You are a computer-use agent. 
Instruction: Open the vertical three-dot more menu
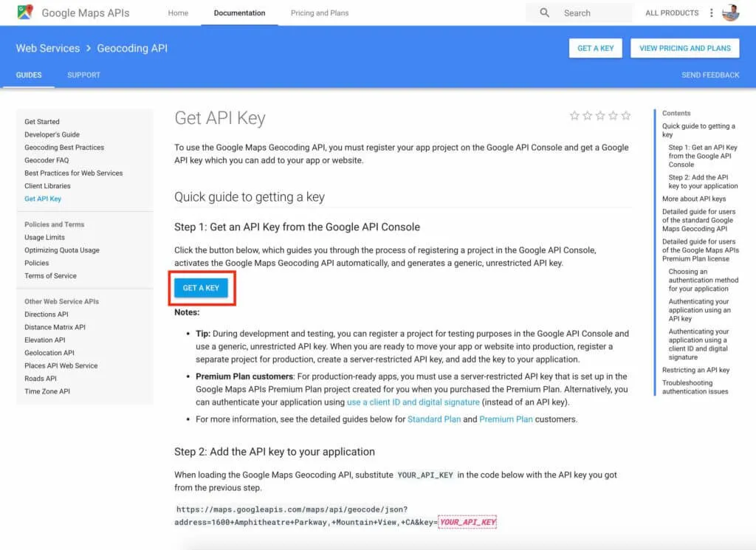point(711,13)
